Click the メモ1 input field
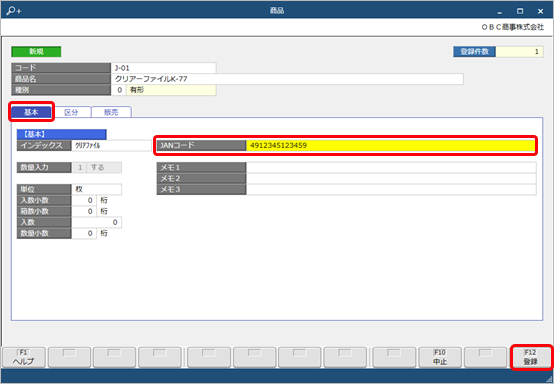The height and width of the screenshot is (384, 554). (x=391, y=167)
